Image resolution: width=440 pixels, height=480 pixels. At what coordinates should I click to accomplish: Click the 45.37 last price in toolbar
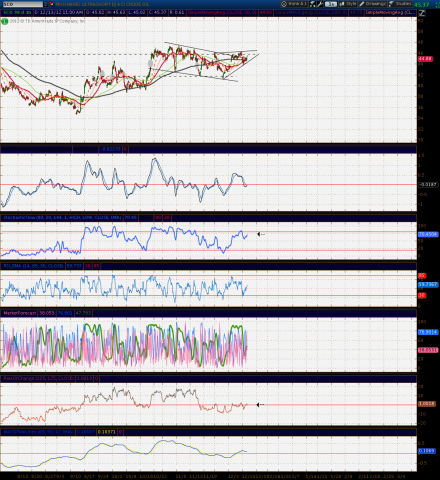click(x=421, y=5)
